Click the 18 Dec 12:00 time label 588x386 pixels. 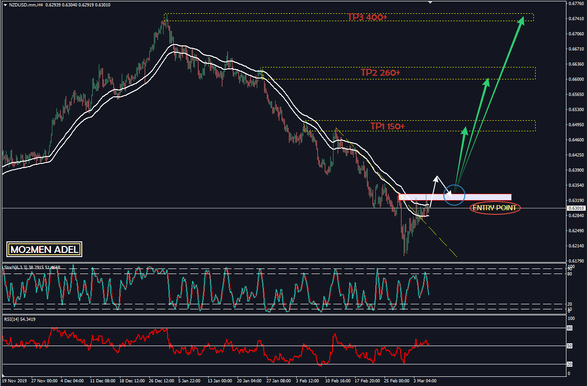pos(132,380)
